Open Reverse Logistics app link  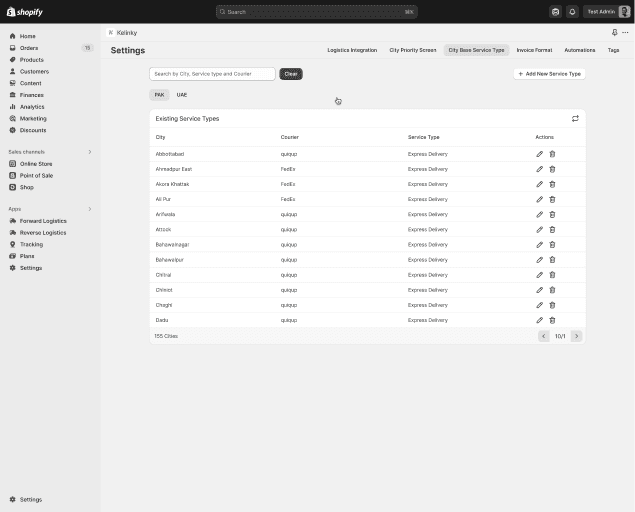coord(43,233)
